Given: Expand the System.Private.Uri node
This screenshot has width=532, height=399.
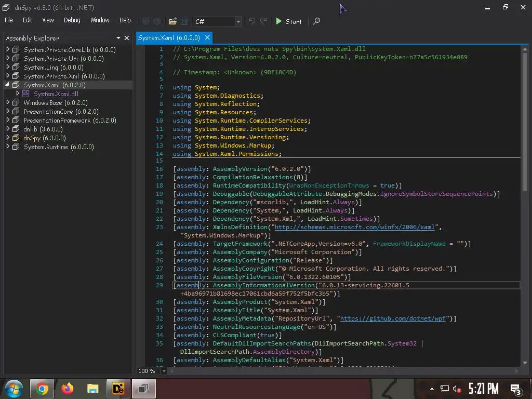Looking at the screenshot, I should point(8,58).
